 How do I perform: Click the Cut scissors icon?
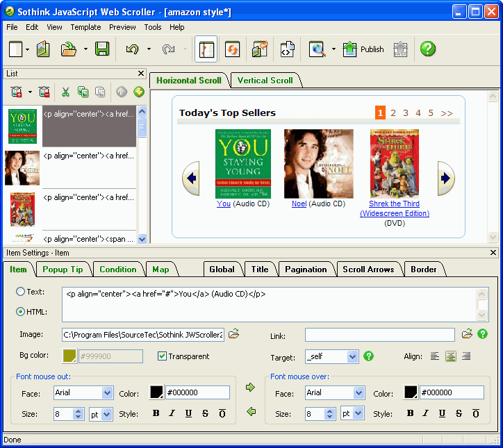65,92
